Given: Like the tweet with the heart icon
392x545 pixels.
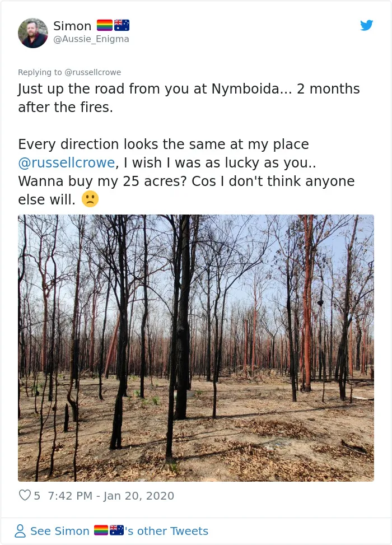Looking at the screenshot, I should (x=25, y=495).
